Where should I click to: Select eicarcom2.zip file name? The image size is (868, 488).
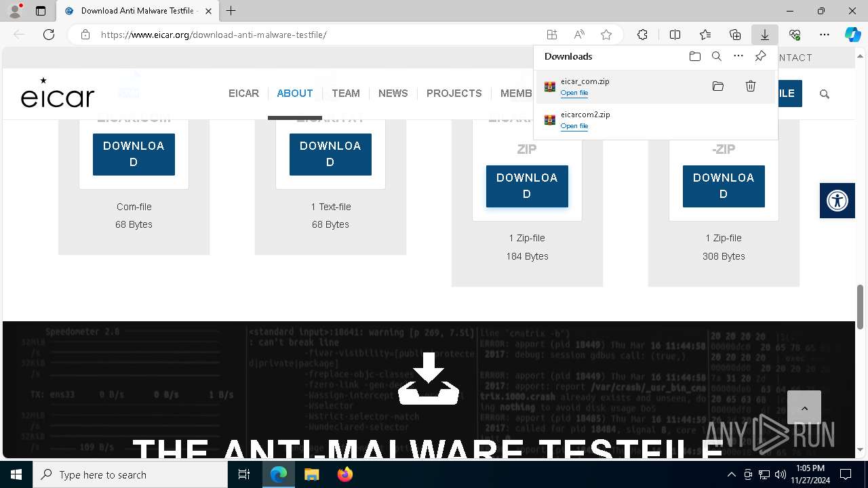(585, 115)
